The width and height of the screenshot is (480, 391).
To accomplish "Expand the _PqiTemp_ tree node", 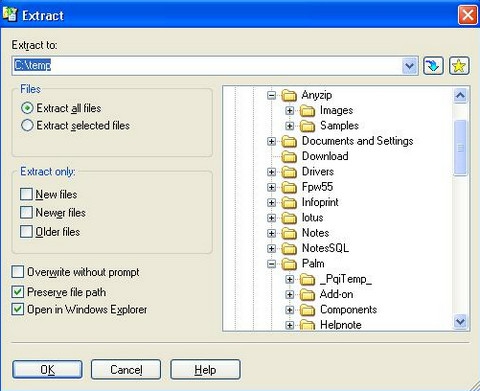I will click(x=290, y=279).
